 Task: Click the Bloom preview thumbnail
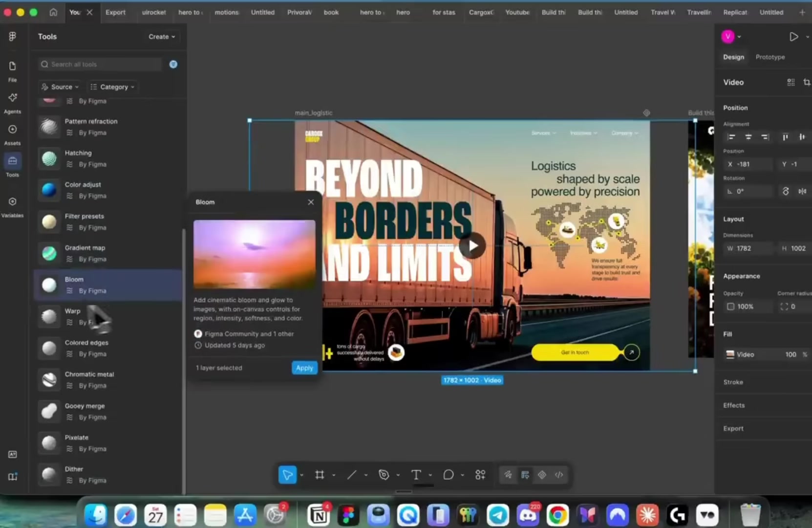[254, 254]
